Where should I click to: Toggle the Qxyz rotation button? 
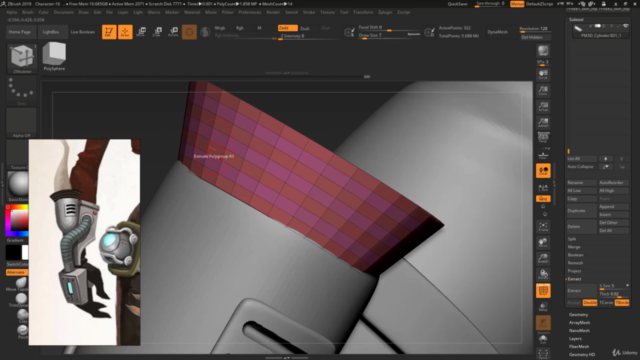[543, 199]
